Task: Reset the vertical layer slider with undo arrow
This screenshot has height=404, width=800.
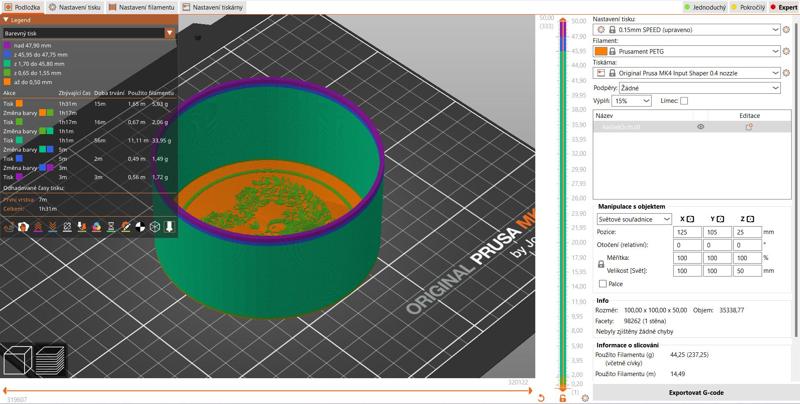Action: (x=541, y=398)
